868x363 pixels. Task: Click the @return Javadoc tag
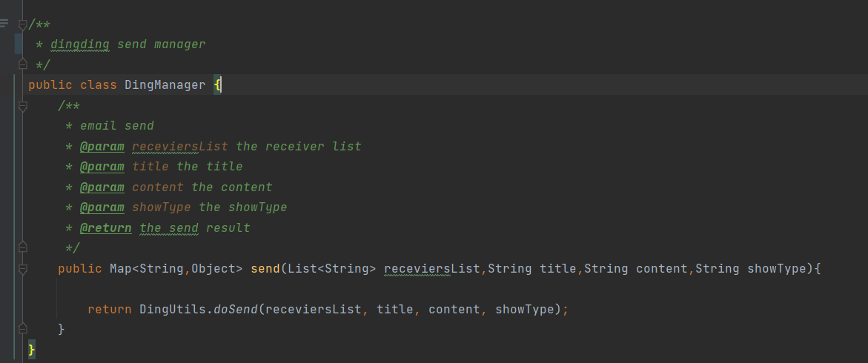coord(105,228)
